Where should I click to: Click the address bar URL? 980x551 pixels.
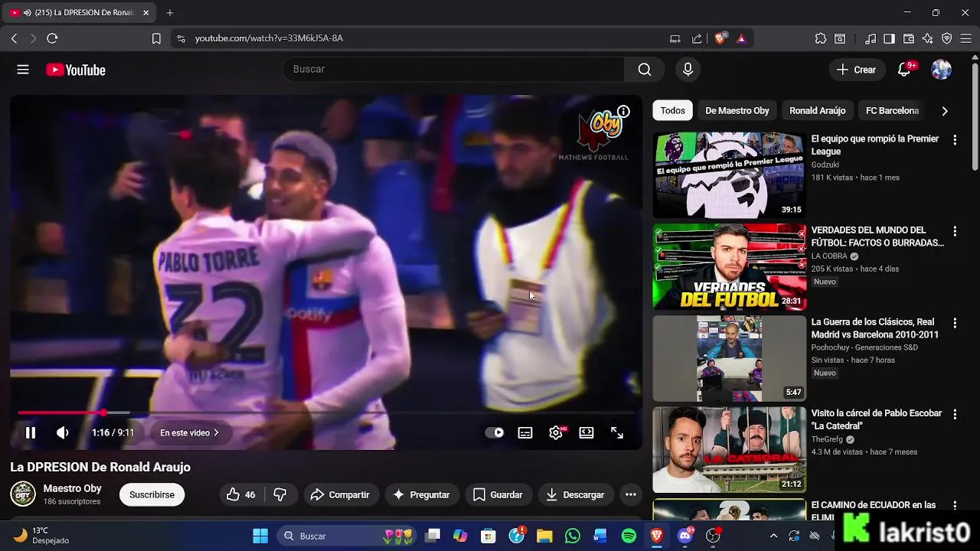[x=269, y=38]
